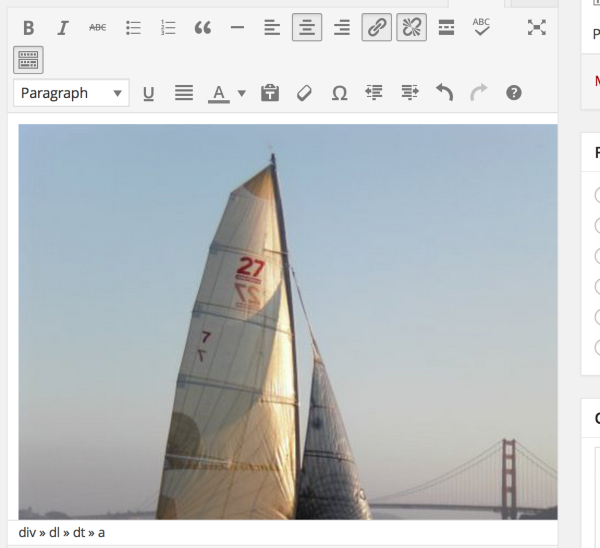Remove link with unlink button
This screenshot has height=548, width=600.
[x=411, y=28]
